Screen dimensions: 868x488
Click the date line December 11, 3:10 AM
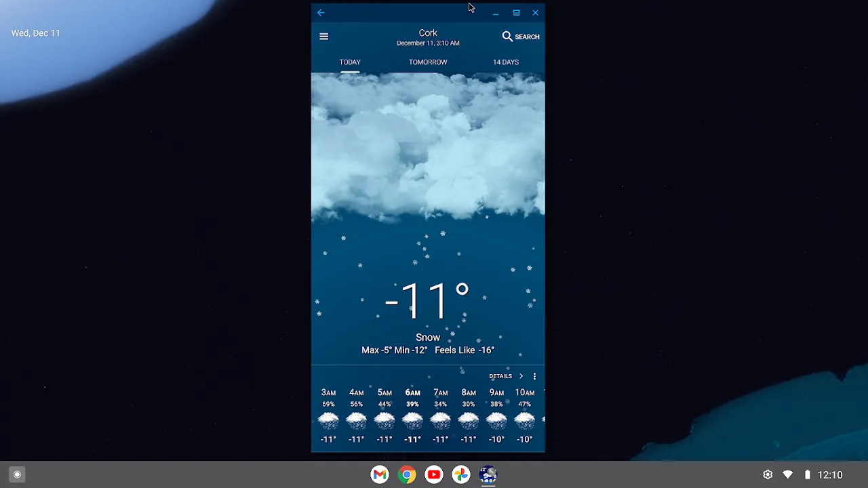pos(428,43)
